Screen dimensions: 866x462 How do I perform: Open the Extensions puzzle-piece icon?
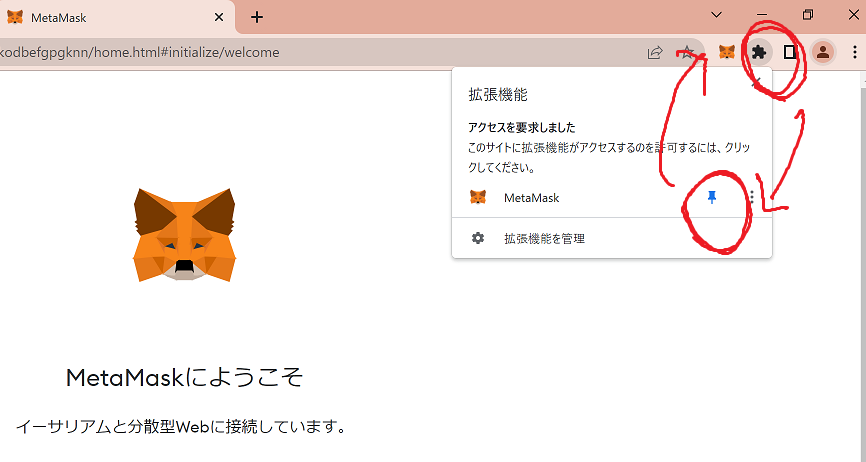[759, 52]
